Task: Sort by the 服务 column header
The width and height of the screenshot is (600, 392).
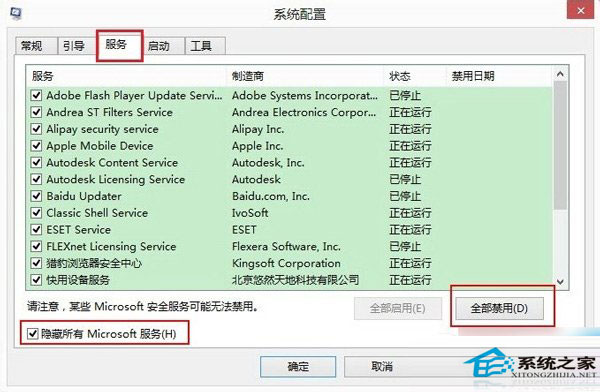Action: coord(126,76)
